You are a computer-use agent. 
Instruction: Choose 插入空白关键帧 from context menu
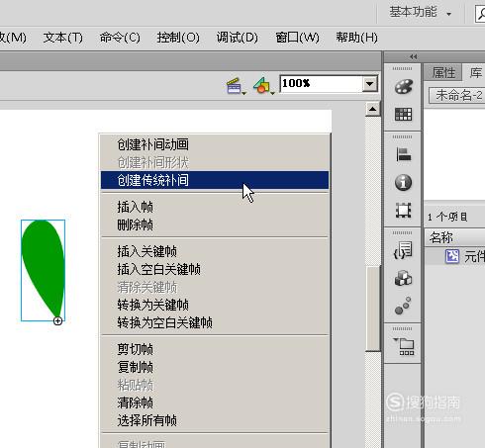[x=215, y=269]
